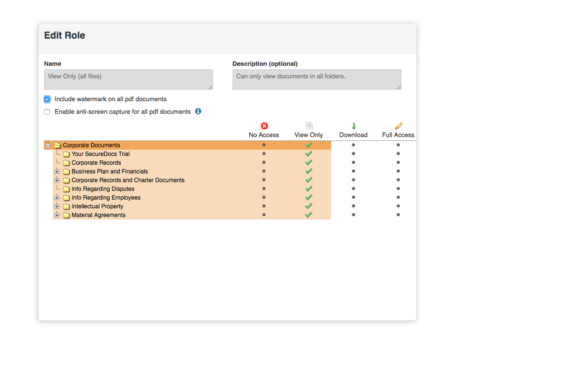Viewport: 588px width, 380px height.
Task: Click the Corporate Documents folder icon
Action: (x=57, y=145)
